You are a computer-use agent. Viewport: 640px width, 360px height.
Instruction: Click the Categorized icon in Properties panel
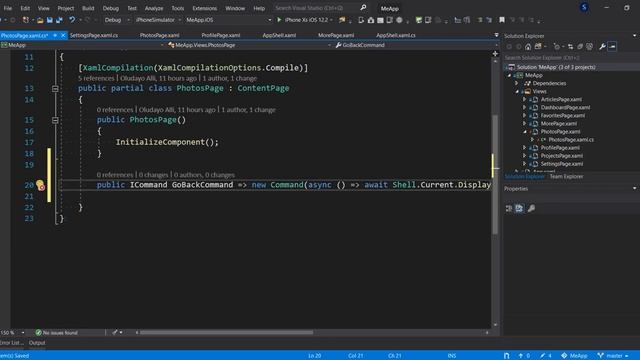click(509, 209)
